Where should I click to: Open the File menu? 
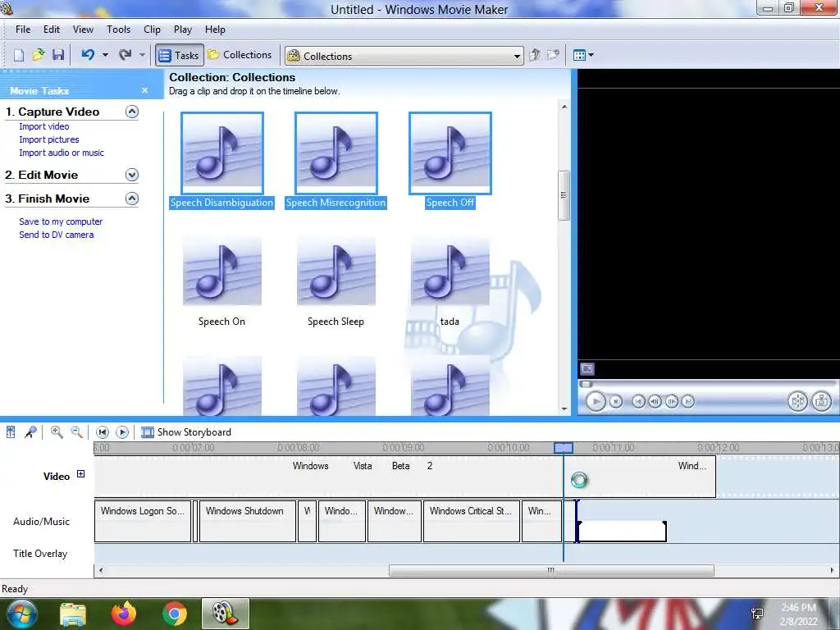tap(23, 30)
